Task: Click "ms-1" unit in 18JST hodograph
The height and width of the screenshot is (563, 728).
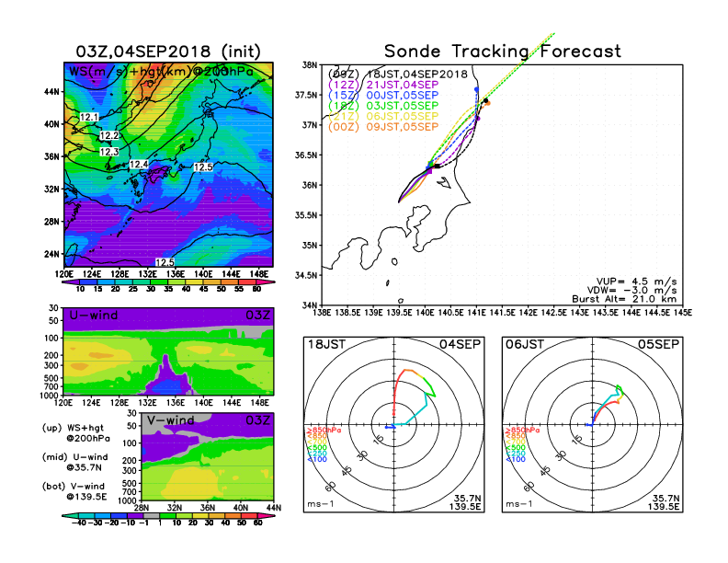Action: 321,504
